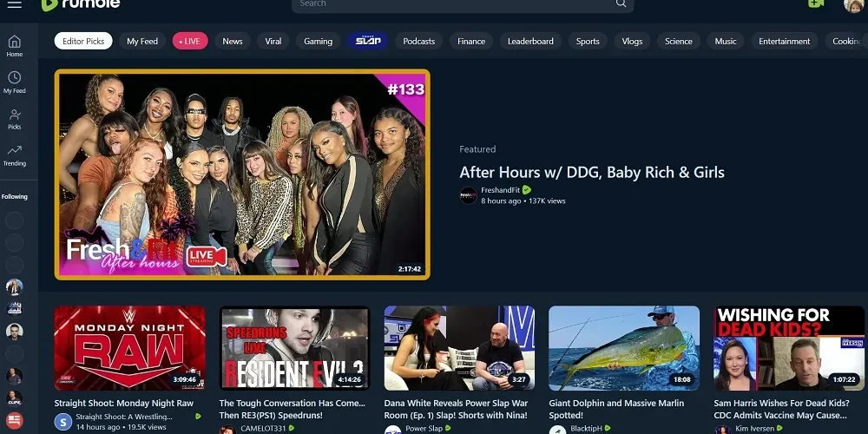Open 'Straight Shoot: Monday Night Raw' title
Viewport: 868px width, 434px height.
coord(124,403)
